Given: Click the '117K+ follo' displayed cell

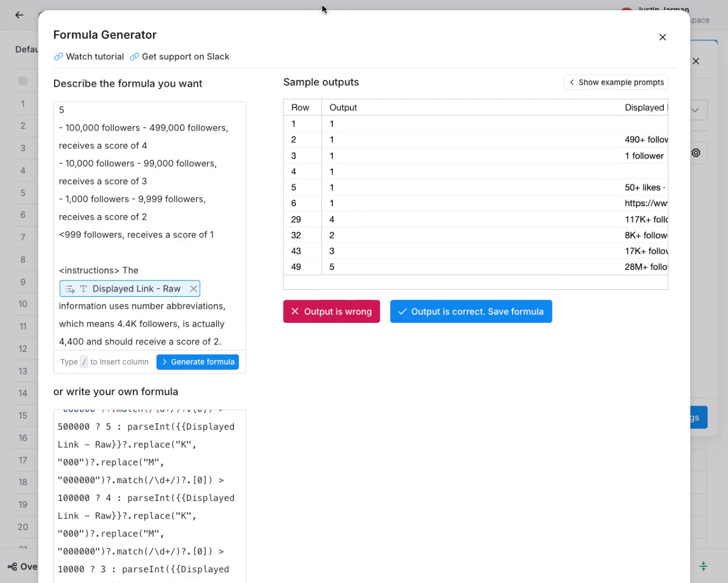Looking at the screenshot, I should 646,219.
